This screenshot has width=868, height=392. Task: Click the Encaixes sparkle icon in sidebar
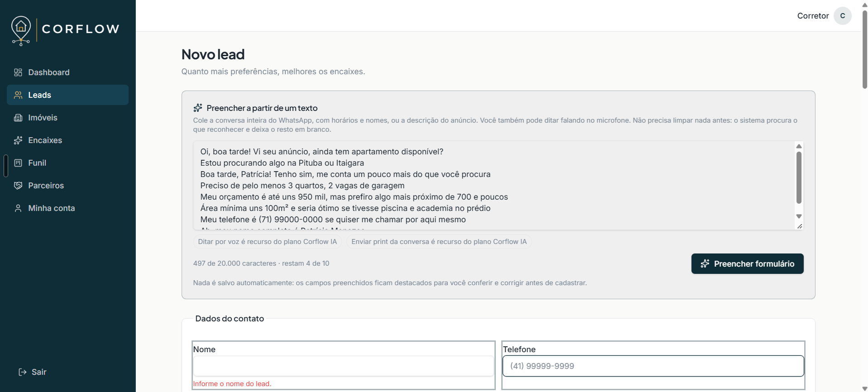[18, 140]
